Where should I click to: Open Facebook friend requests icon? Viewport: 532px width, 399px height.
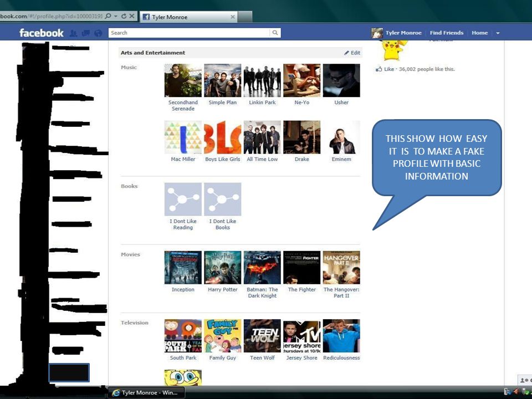pyautogui.click(x=73, y=33)
